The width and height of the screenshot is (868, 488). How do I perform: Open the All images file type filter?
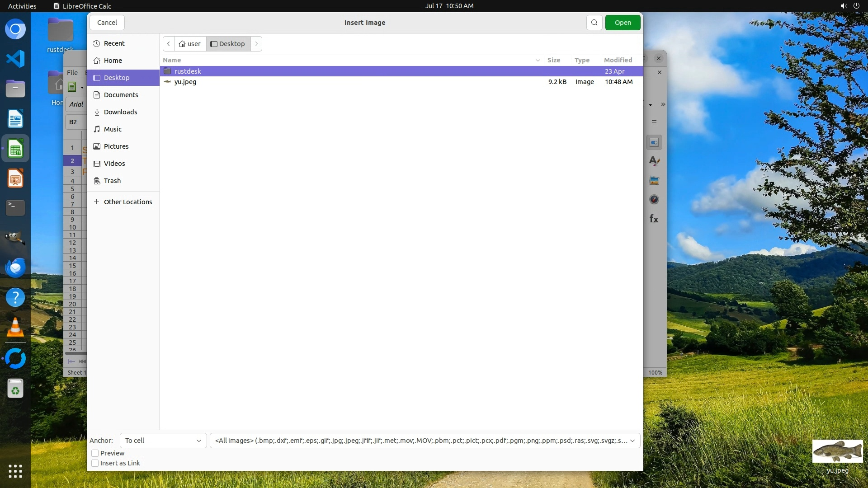[x=425, y=441]
